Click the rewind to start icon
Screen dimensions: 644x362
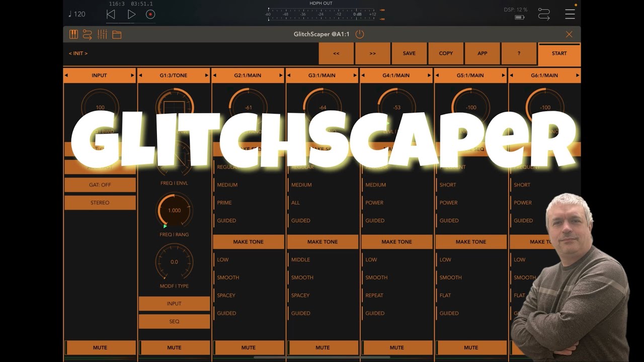[x=111, y=15]
